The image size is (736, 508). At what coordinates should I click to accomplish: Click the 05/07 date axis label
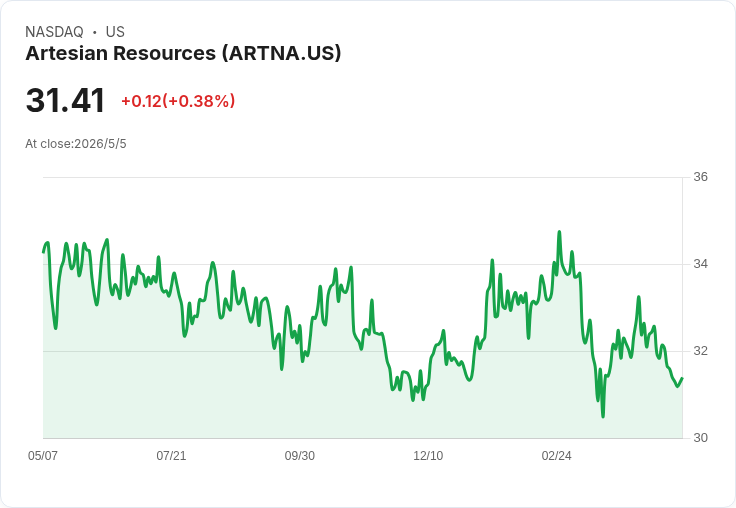(43, 455)
